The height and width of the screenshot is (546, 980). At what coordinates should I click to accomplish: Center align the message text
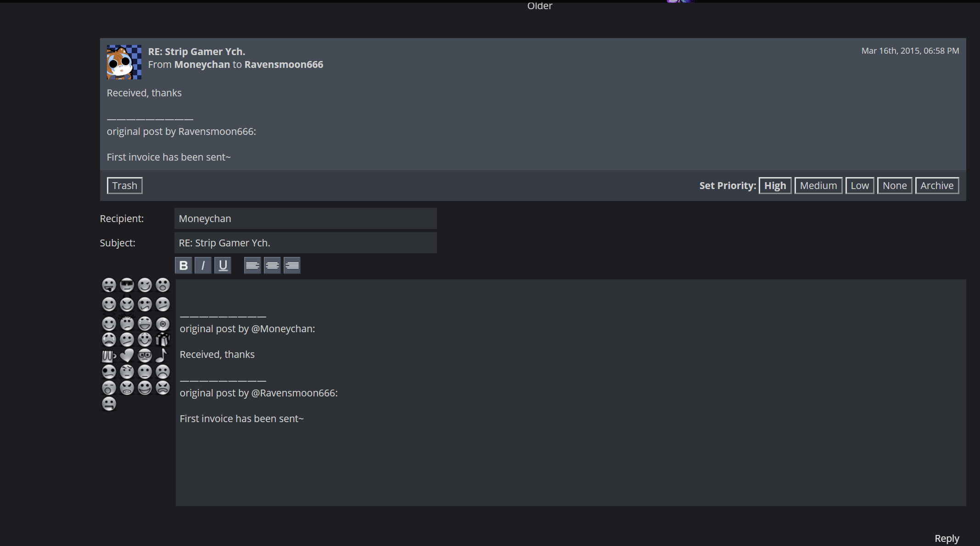[272, 265]
